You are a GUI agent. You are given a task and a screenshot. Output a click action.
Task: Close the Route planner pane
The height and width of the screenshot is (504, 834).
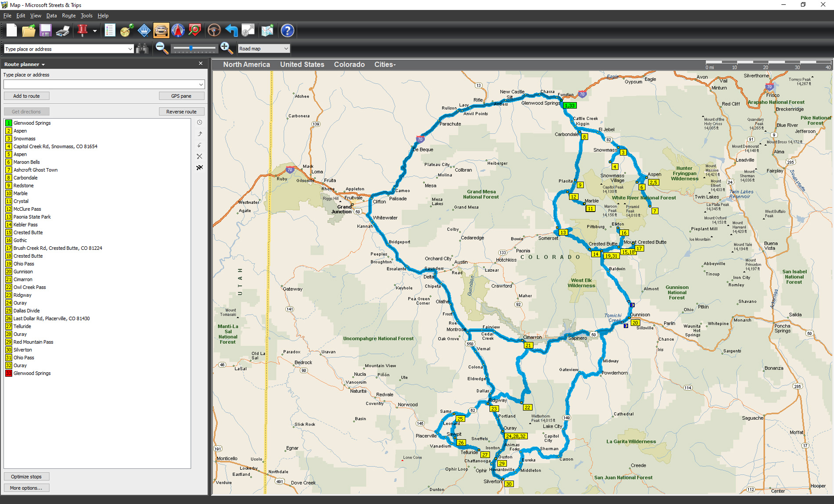pyautogui.click(x=201, y=64)
